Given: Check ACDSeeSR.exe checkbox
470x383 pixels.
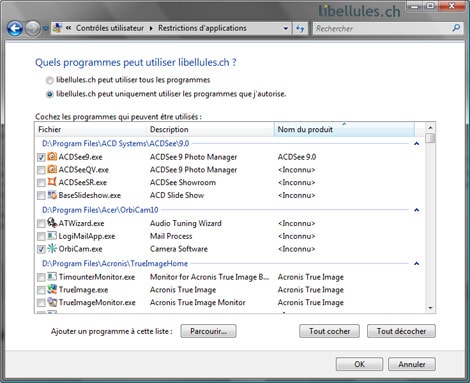Looking at the screenshot, I should click(41, 183).
